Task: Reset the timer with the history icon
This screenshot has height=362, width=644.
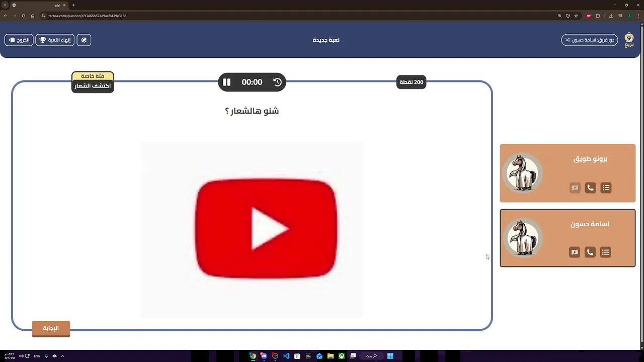Action: [x=278, y=82]
